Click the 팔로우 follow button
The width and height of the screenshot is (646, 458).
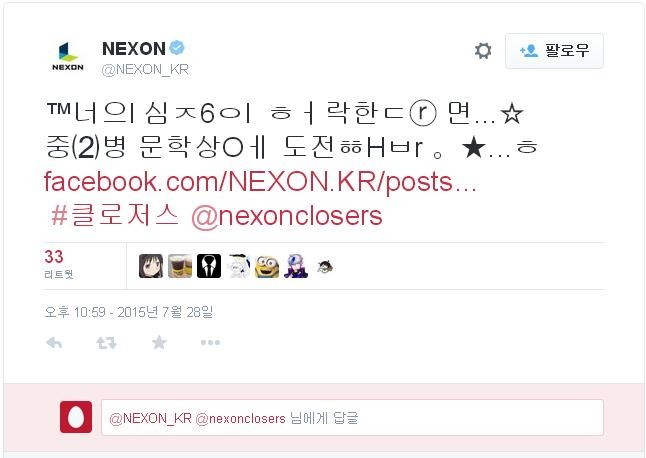pyautogui.click(x=555, y=51)
